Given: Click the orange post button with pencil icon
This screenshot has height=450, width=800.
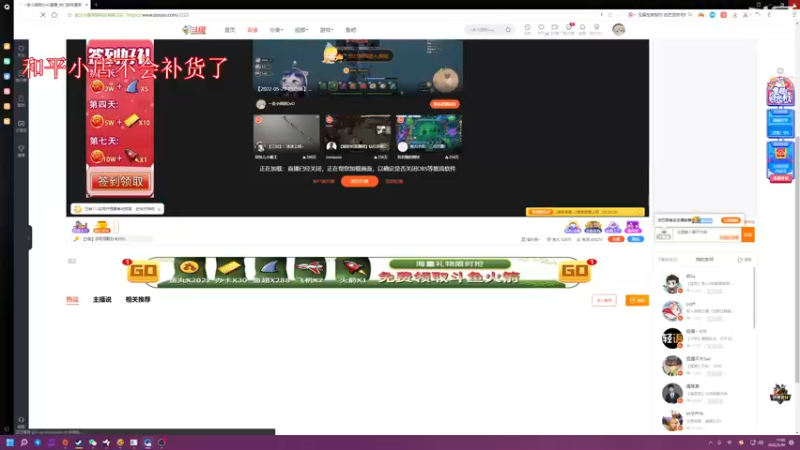Looking at the screenshot, I should pyautogui.click(x=637, y=301).
